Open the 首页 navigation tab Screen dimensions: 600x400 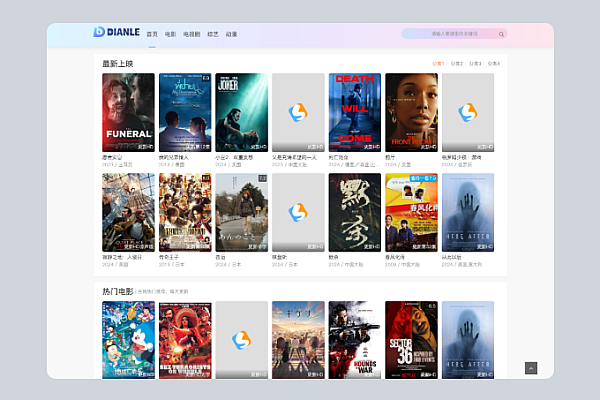click(152, 34)
